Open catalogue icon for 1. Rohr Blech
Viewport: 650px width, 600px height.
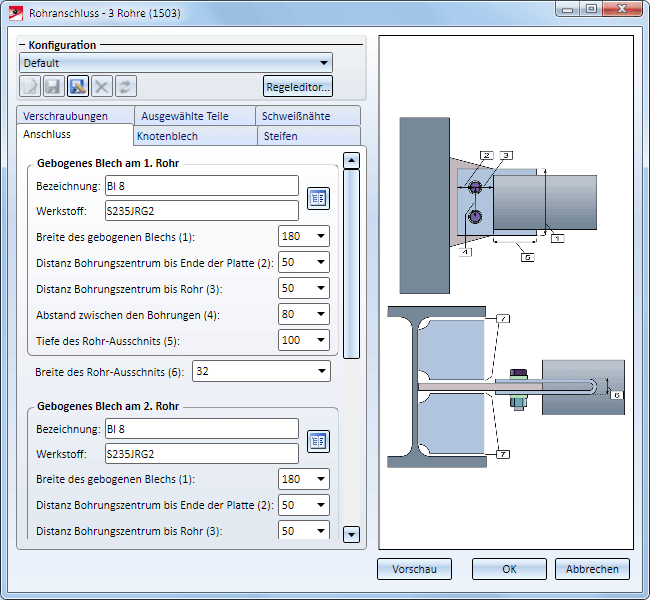[318, 198]
